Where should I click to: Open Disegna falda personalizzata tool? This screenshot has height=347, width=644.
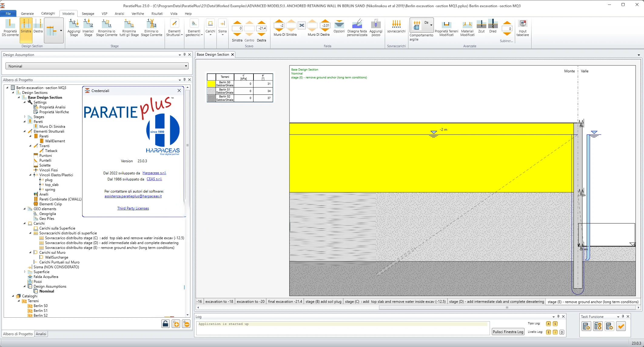coord(357,24)
